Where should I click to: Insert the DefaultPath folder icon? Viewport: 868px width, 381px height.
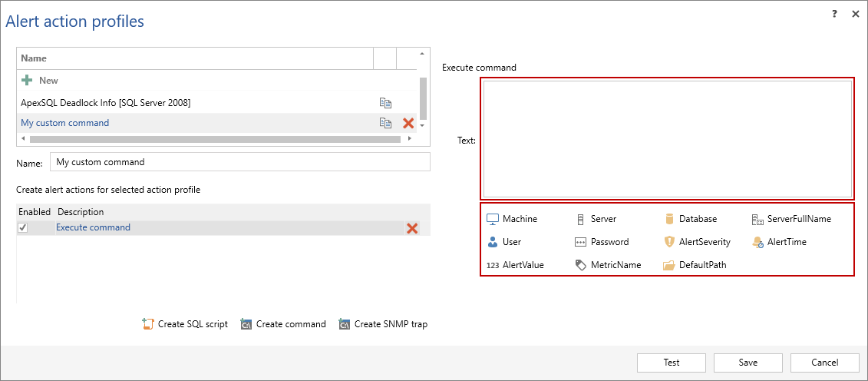pyautogui.click(x=669, y=265)
